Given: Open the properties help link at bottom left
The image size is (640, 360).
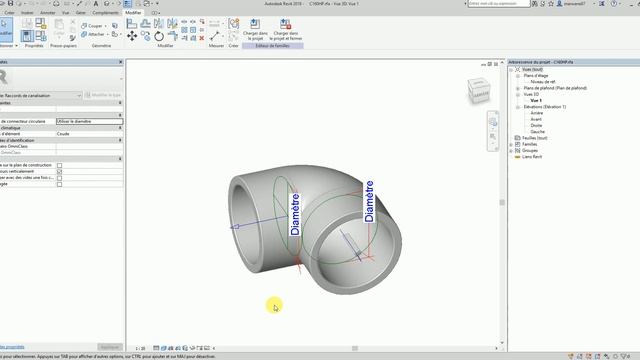Looking at the screenshot, I should click(12, 347).
